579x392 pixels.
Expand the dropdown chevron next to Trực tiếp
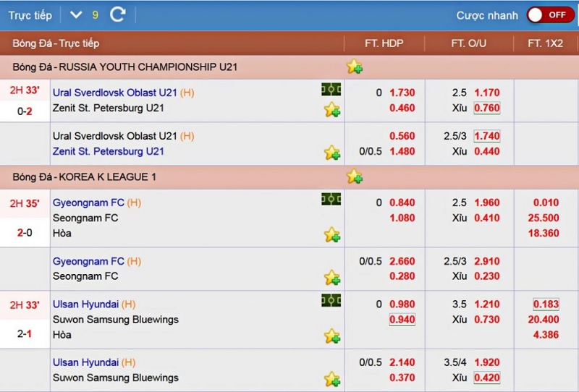(76, 14)
